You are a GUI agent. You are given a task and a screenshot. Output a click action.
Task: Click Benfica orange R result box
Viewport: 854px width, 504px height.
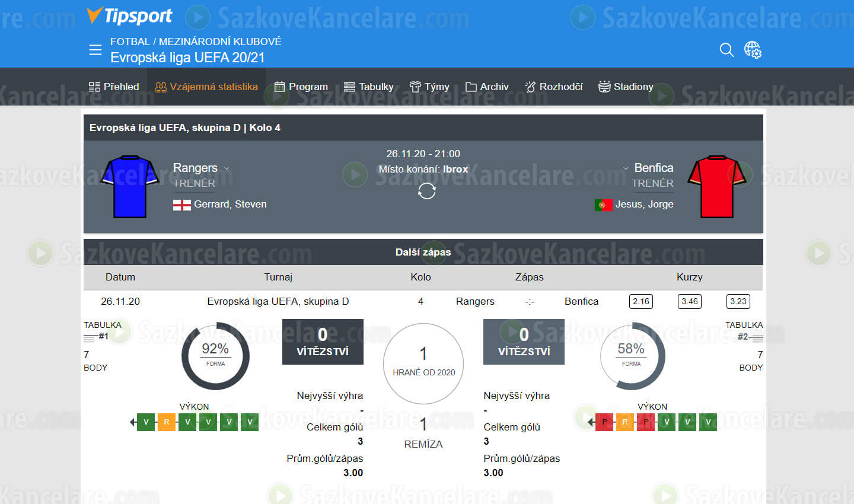tap(624, 422)
